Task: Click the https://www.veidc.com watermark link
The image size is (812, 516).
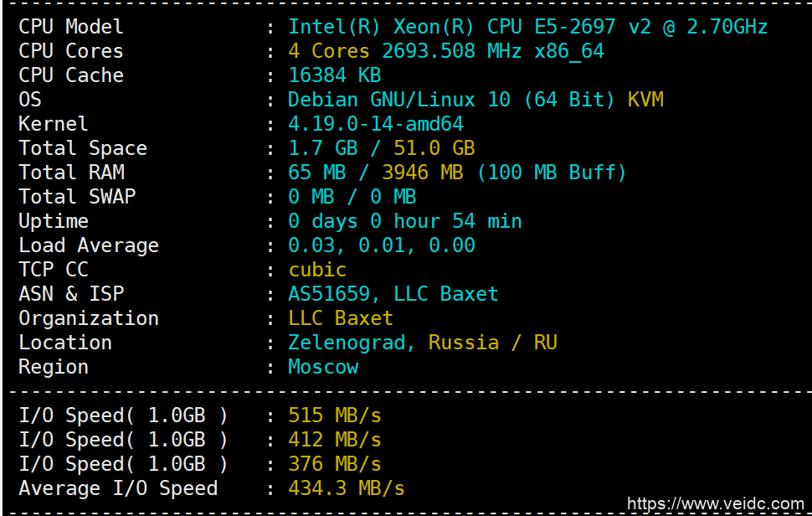Action: pos(715,503)
